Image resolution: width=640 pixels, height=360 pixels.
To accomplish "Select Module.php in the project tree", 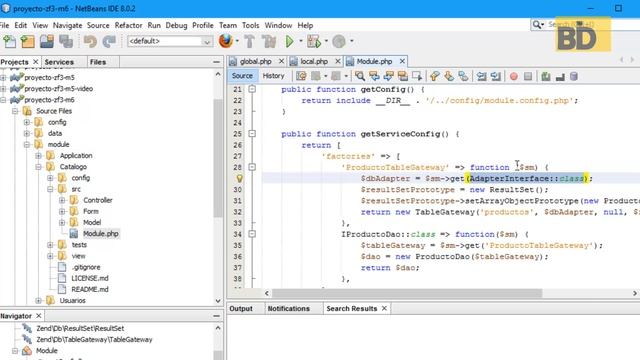I will (x=100, y=234).
